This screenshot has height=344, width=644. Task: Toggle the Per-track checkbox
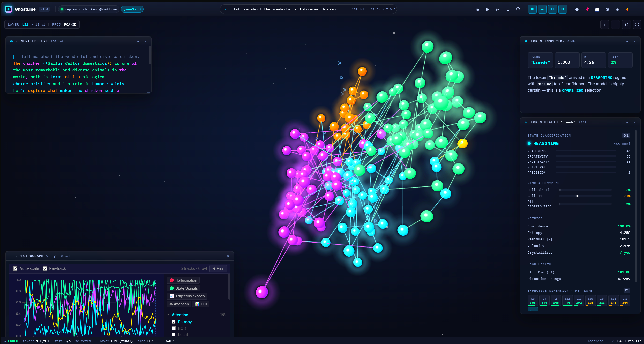(45, 268)
